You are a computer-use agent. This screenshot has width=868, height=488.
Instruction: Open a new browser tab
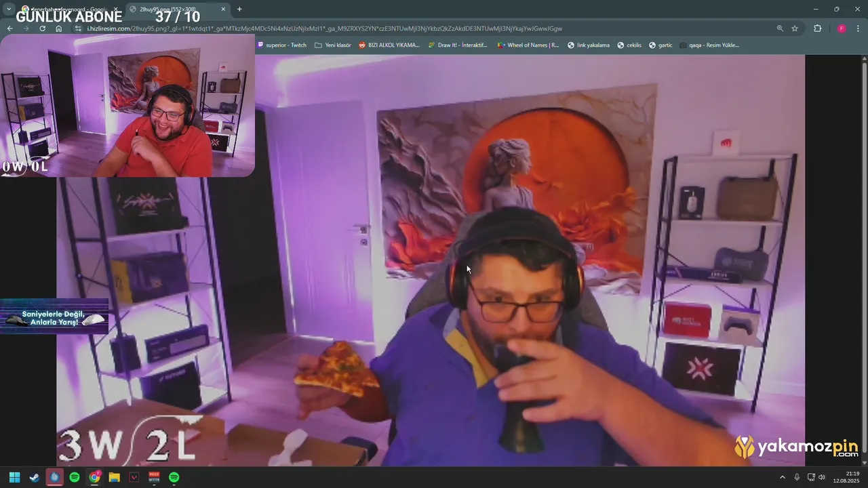239,9
